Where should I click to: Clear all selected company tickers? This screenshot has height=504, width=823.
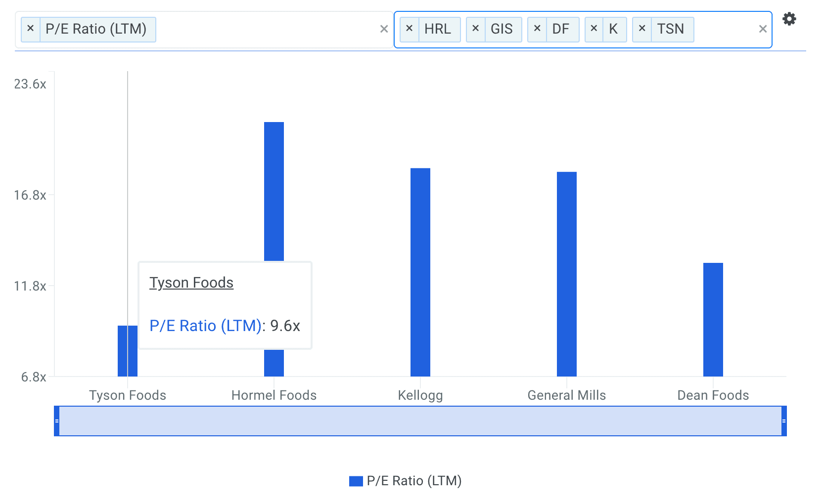point(763,29)
